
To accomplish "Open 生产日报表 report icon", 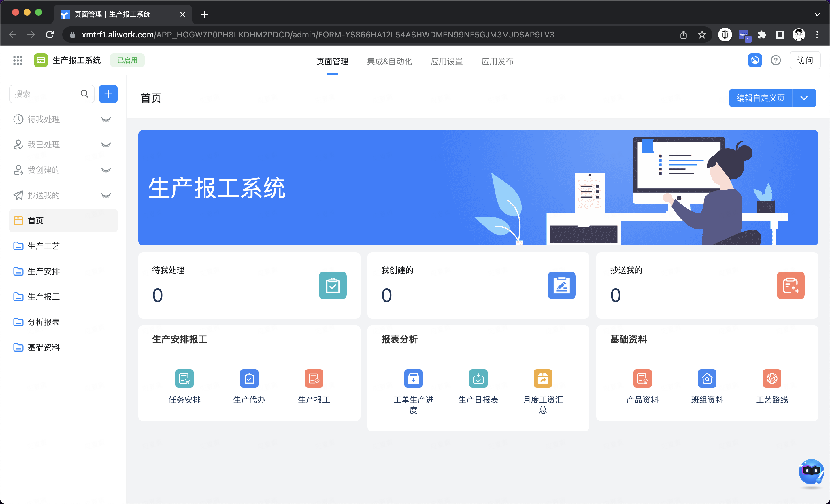I will [478, 378].
